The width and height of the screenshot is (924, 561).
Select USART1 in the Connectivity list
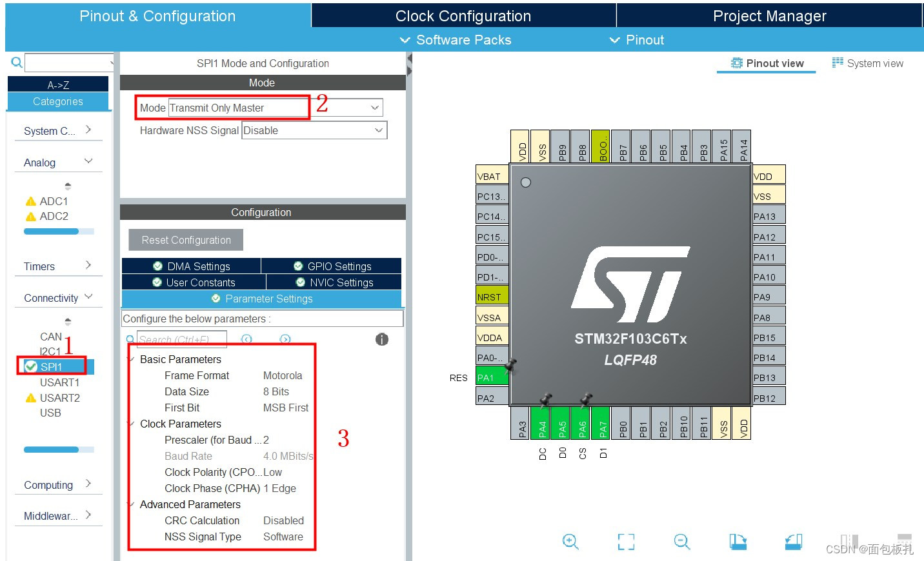[x=59, y=382]
